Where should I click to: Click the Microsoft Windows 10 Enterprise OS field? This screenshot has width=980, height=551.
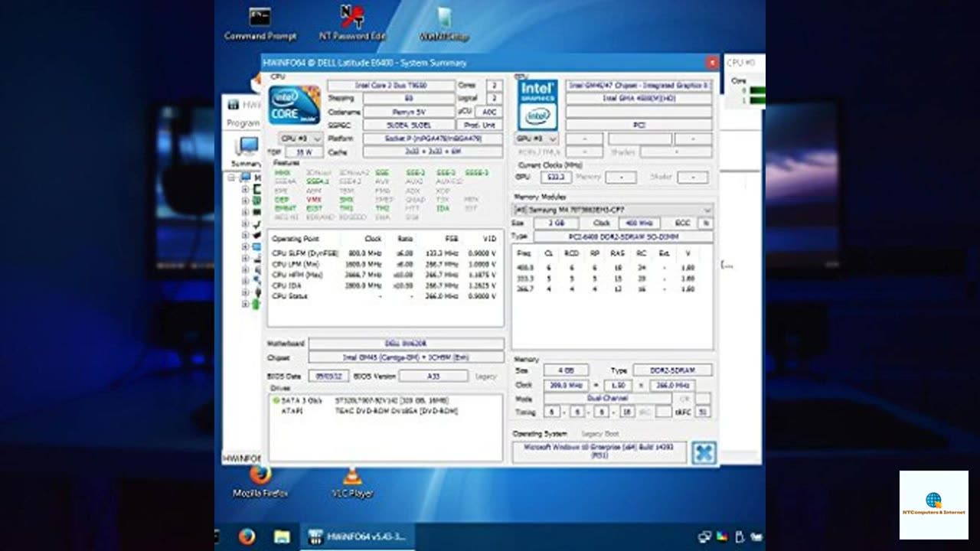coord(599,452)
